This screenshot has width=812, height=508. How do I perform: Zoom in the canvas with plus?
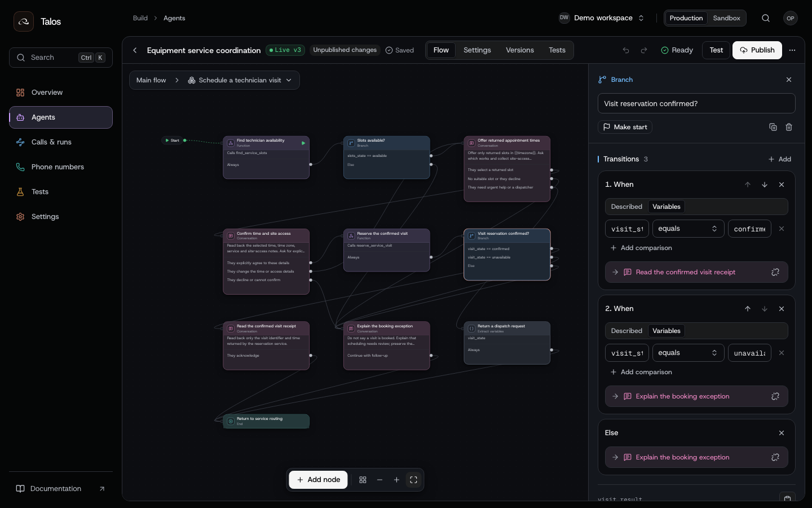[396, 480]
